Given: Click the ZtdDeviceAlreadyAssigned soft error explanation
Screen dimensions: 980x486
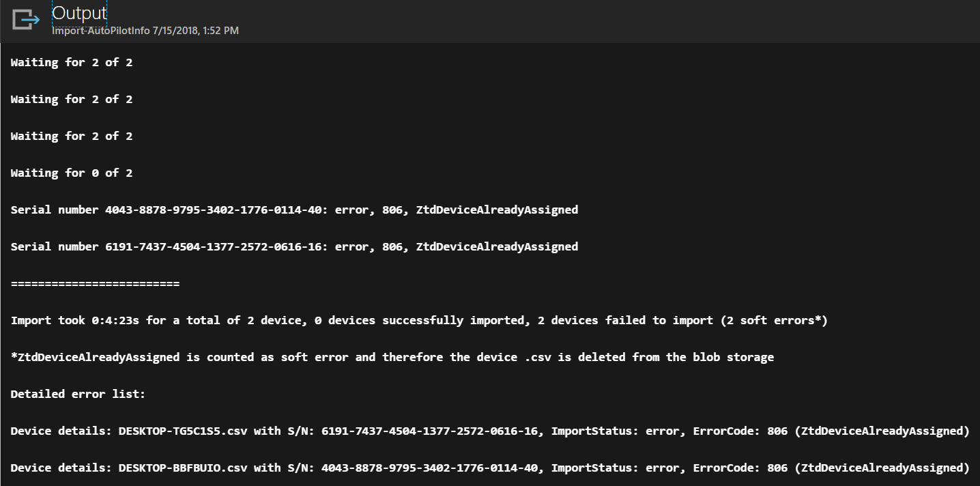Looking at the screenshot, I should pos(391,356).
